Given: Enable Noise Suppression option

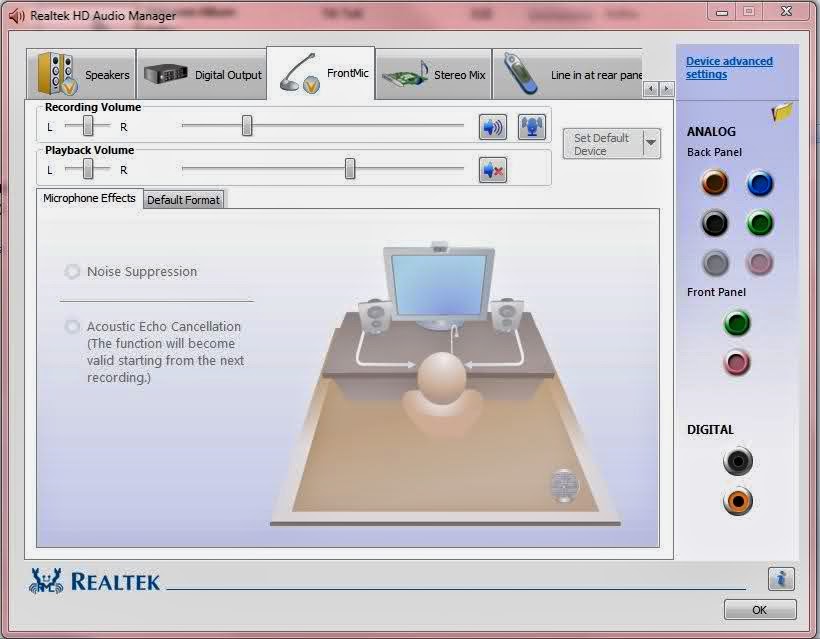Looking at the screenshot, I should [x=72, y=271].
